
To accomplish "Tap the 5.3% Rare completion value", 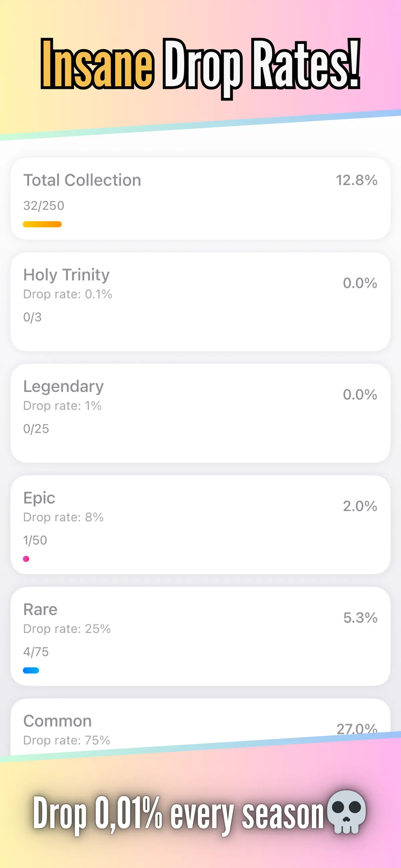I will pyautogui.click(x=360, y=618).
